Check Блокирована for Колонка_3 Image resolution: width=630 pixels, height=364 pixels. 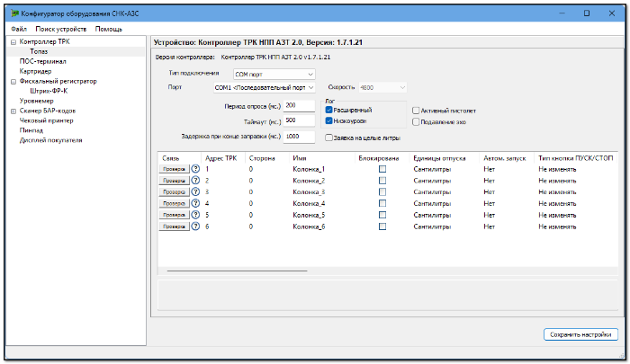(x=382, y=191)
